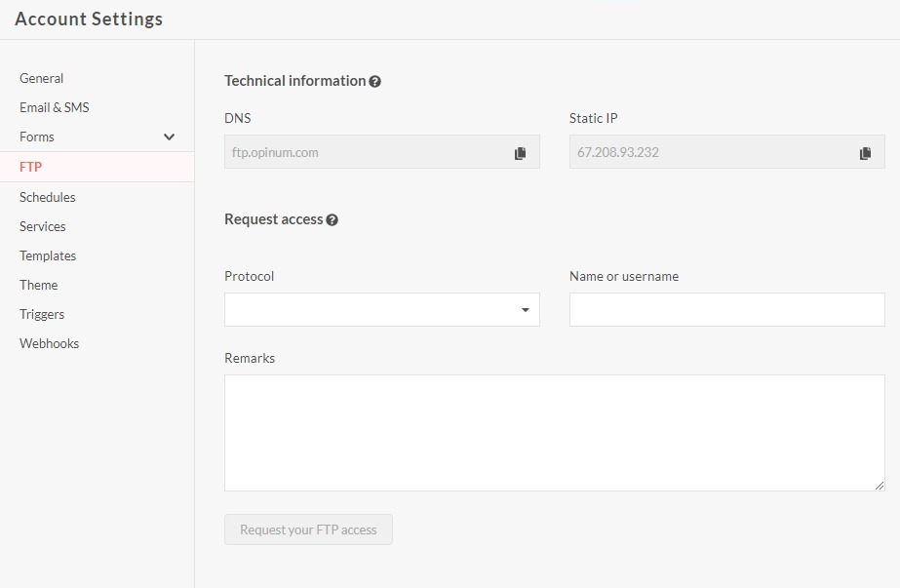The height and width of the screenshot is (588, 900).
Task: Show help tooltip for Request access
Action: pyautogui.click(x=333, y=220)
